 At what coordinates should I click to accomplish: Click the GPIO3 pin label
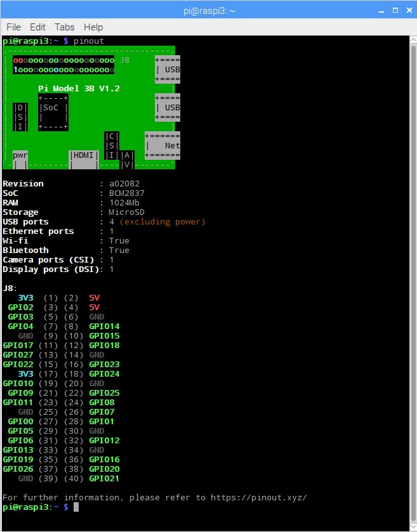20,317
